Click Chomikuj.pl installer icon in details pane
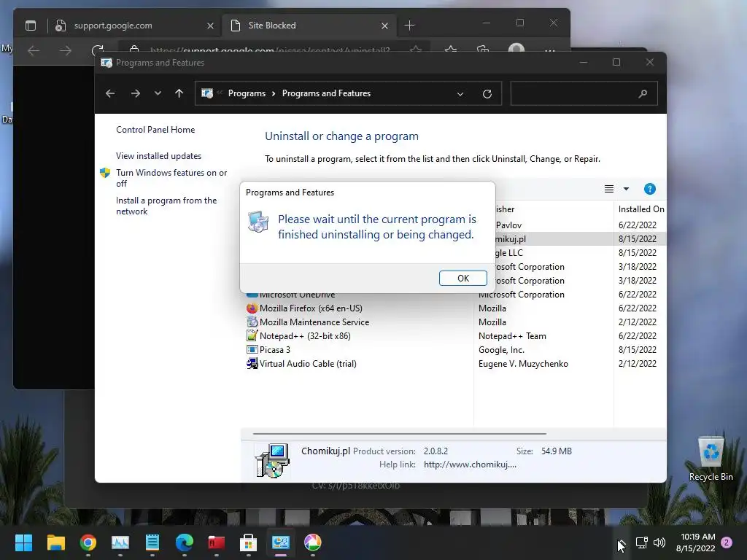This screenshot has width=747, height=560. click(x=272, y=460)
